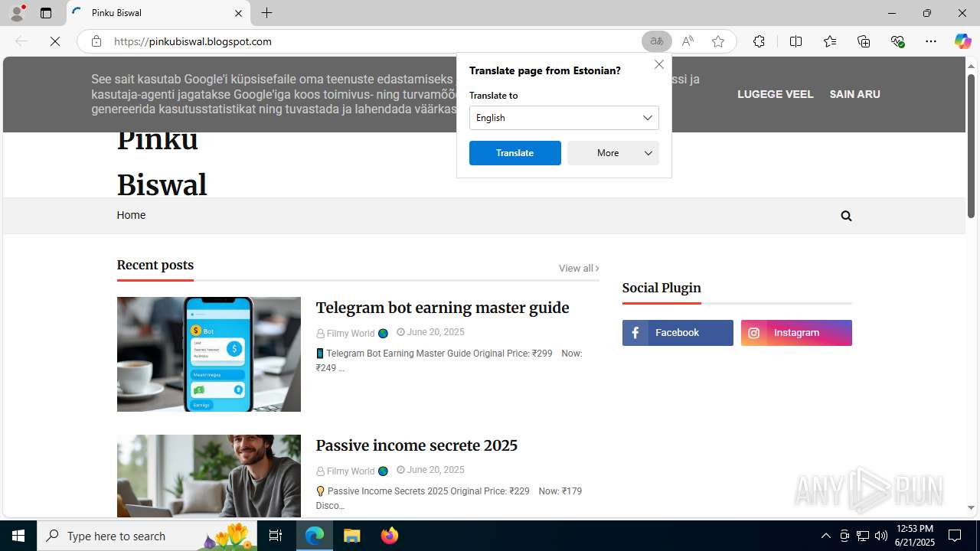This screenshot has width=980, height=551.
Task: Open the blog search magnifier
Action: point(846,216)
